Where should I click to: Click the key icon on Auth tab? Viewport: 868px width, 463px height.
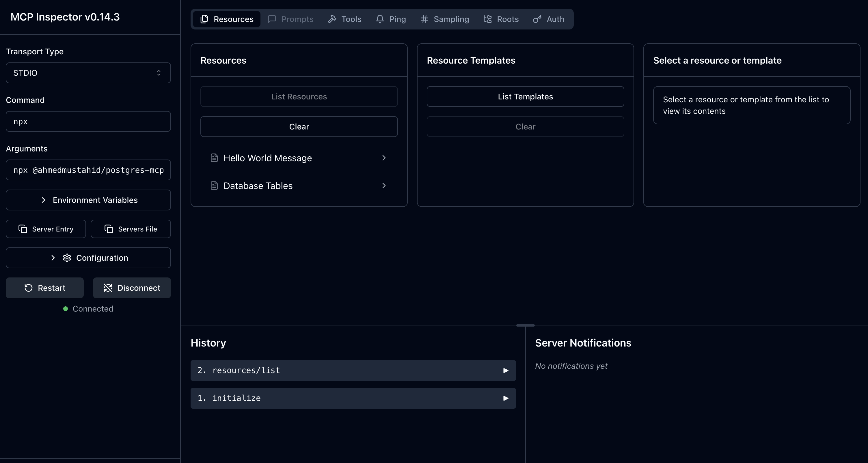coord(537,19)
